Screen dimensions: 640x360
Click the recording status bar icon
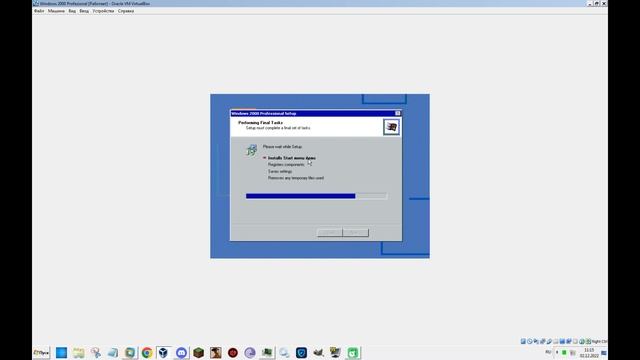tap(569, 341)
